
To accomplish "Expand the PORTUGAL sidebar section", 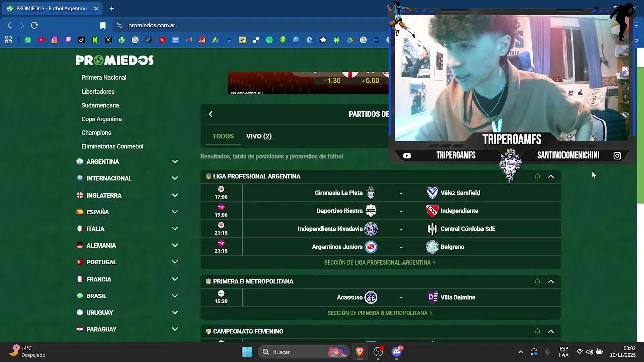I will click(175, 262).
